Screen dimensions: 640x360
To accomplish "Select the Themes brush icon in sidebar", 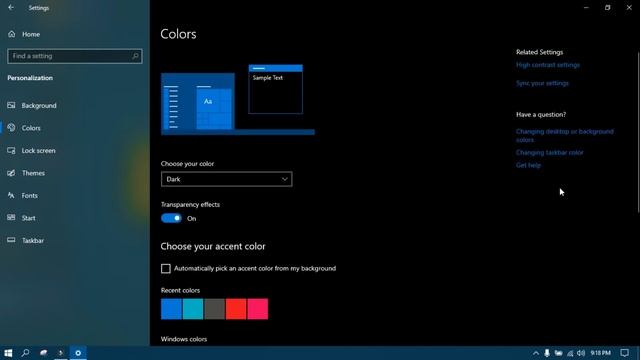I will click(11, 173).
